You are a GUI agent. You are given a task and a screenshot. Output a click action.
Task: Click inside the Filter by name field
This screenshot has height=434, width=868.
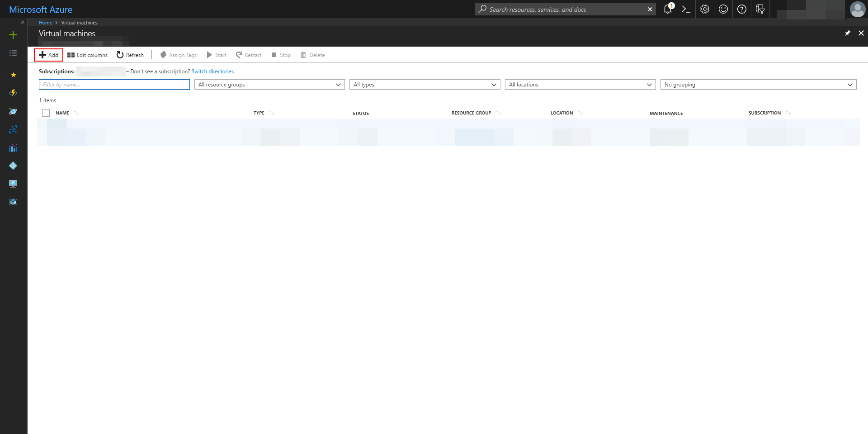tap(114, 84)
